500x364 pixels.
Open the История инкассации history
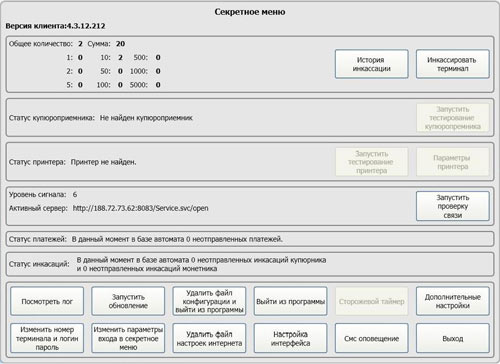click(x=371, y=64)
